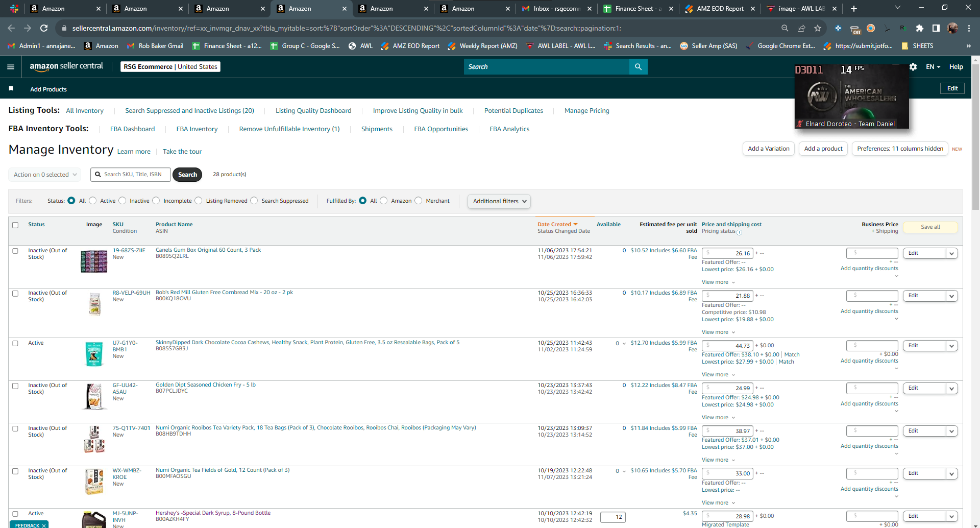This screenshot has width=980, height=528.
Task: Open the EN language dropdown
Action: click(x=933, y=67)
